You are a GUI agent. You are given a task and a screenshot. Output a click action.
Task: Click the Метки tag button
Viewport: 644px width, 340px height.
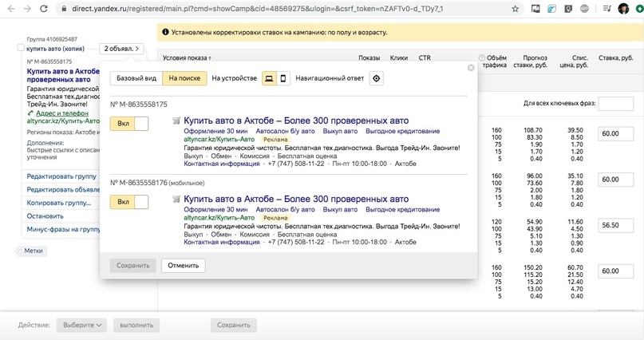(33, 251)
